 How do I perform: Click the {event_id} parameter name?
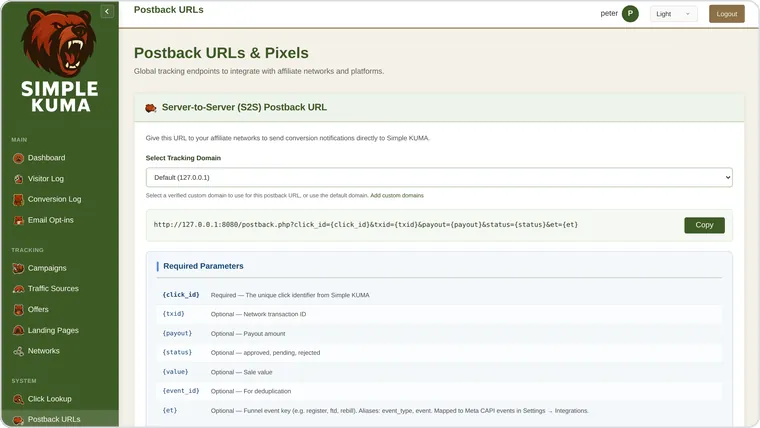[x=181, y=391]
